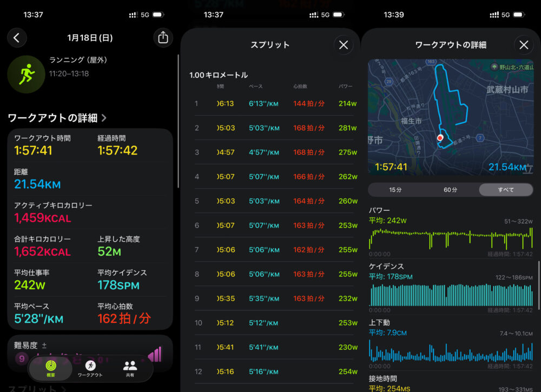Viewport: 541px width, 392px height.
Task: Close the スプリット sheet
Action: [x=343, y=45]
